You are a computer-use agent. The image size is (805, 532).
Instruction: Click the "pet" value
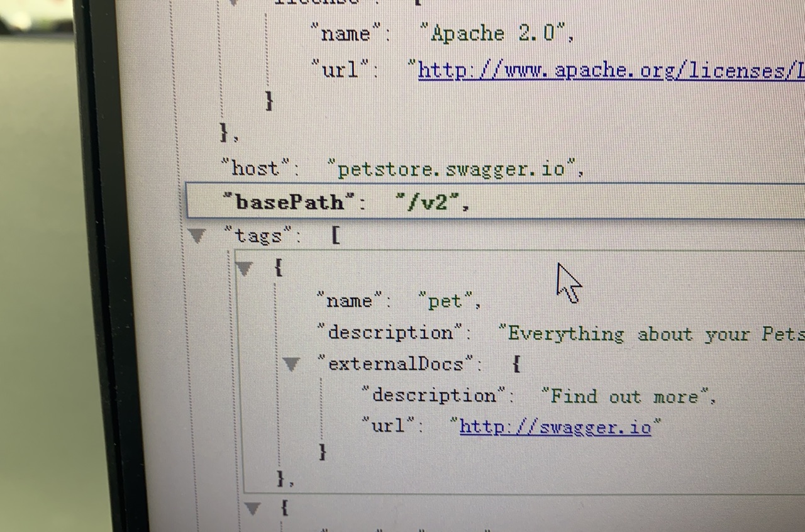pos(445,301)
